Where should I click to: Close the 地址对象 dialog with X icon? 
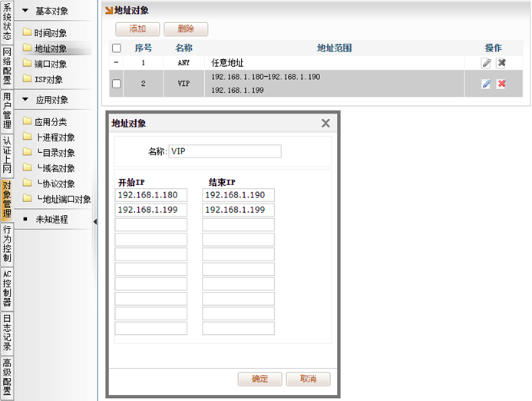tap(325, 123)
